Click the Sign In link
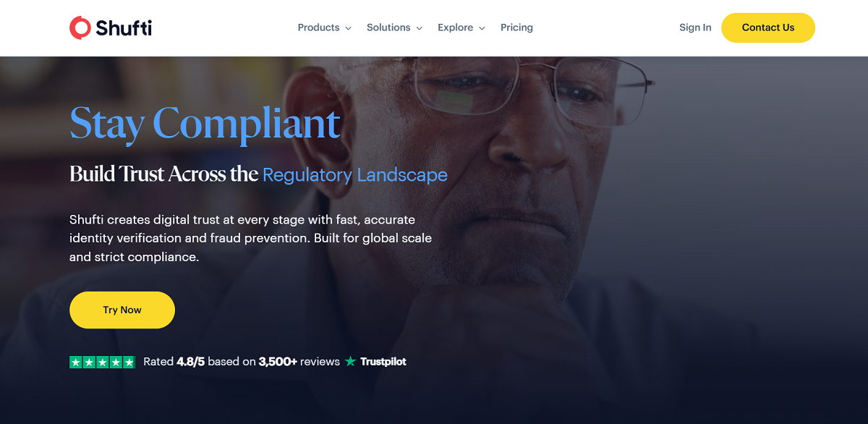Screen dimensions: 868x424 click(x=695, y=27)
